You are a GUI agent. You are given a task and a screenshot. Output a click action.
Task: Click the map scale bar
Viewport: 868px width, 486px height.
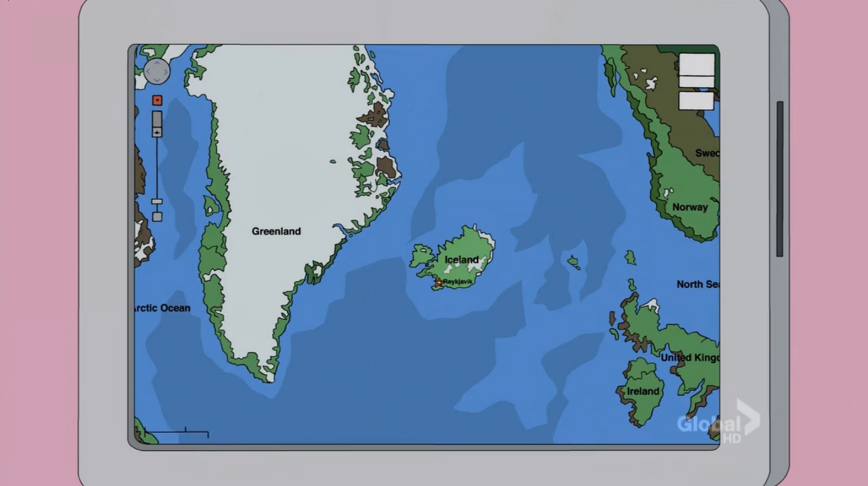[177, 432]
